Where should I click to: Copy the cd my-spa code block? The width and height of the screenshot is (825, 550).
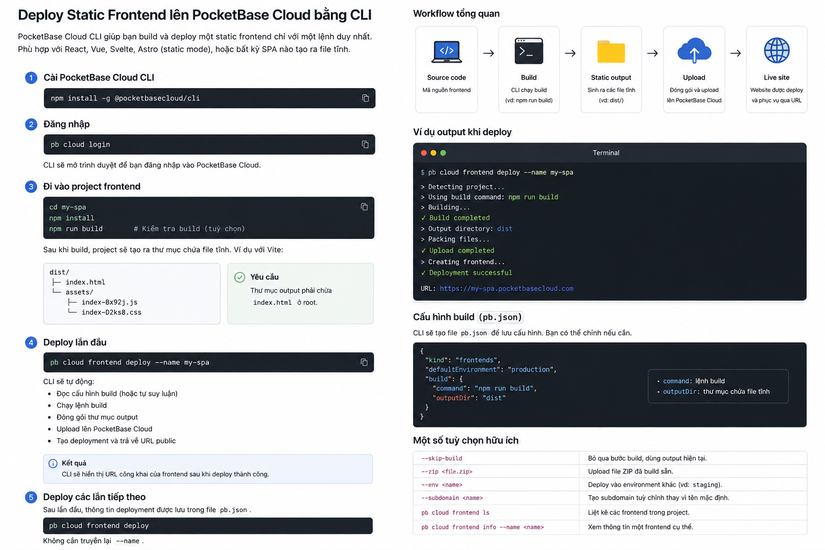pos(364,207)
